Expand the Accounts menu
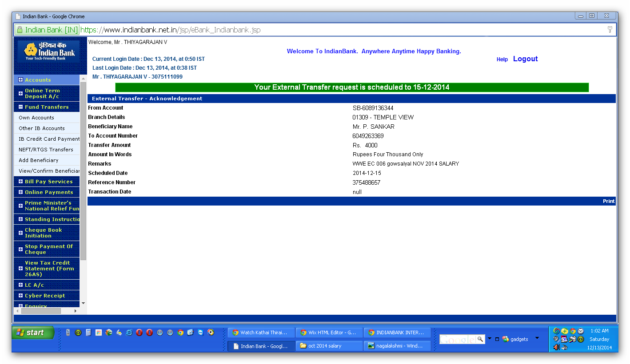Screen dimensions: 630x364 [x=20, y=80]
